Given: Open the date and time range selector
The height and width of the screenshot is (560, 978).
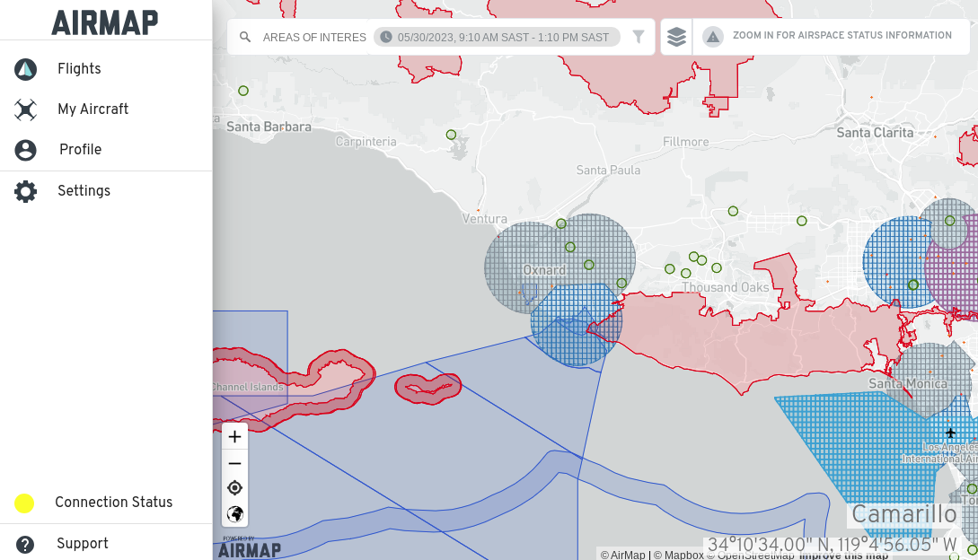Looking at the screenshot, I should click(499, 37).
